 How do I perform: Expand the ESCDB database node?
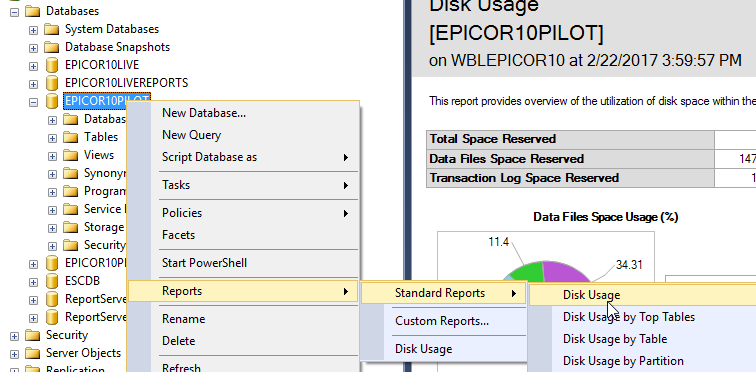33,282
